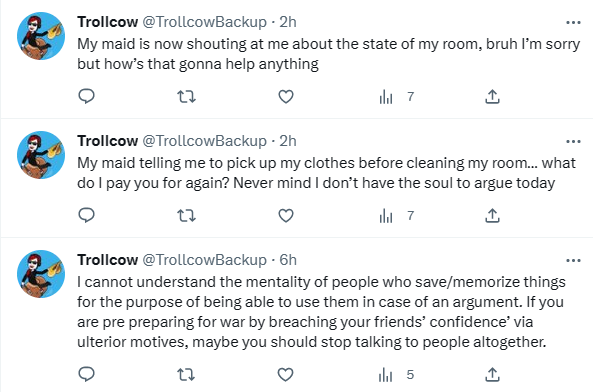The image size is (593, 392).
Task: Share the tweet about ulterior motives
Action: [x=492, y=375]
